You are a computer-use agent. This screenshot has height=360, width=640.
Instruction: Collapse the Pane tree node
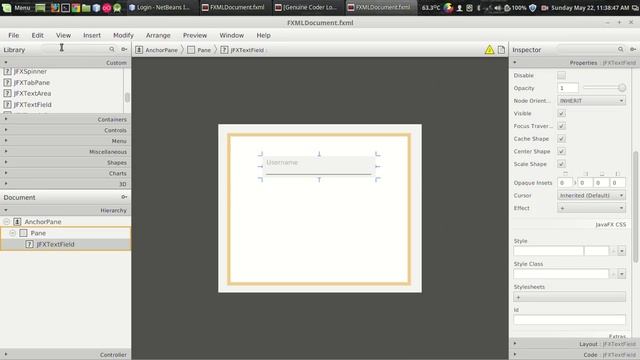click(13, 233)
